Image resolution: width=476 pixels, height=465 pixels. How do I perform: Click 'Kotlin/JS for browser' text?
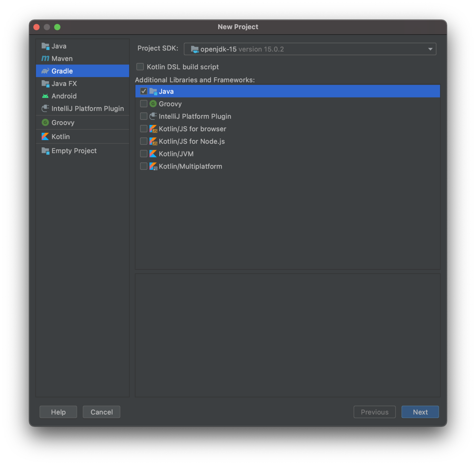pos(193,129)
